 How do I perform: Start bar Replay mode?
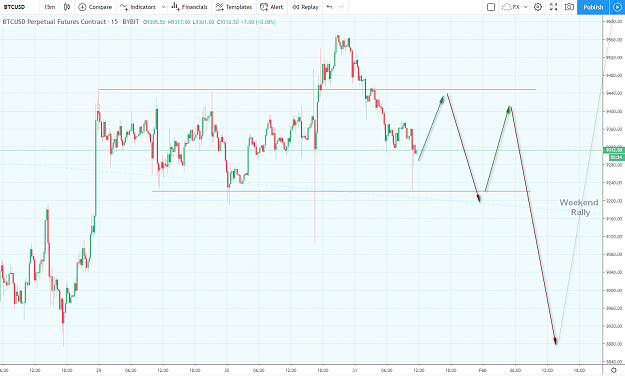click(x=306, y=7)
